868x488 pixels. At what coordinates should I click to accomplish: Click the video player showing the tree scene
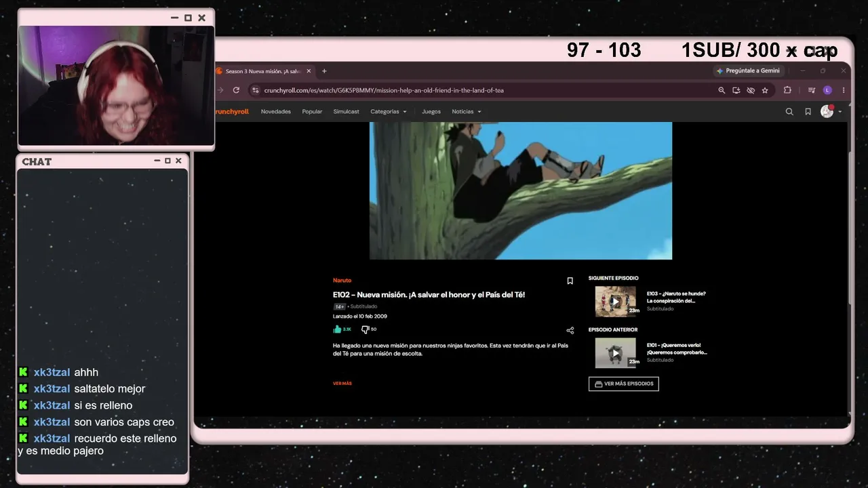[521, 190]
